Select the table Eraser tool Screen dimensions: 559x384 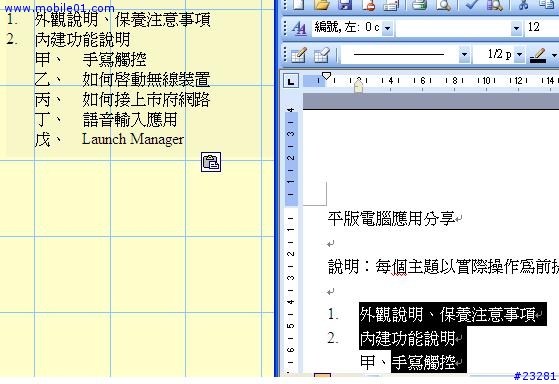pyautogui.click(x=322, y=55)
